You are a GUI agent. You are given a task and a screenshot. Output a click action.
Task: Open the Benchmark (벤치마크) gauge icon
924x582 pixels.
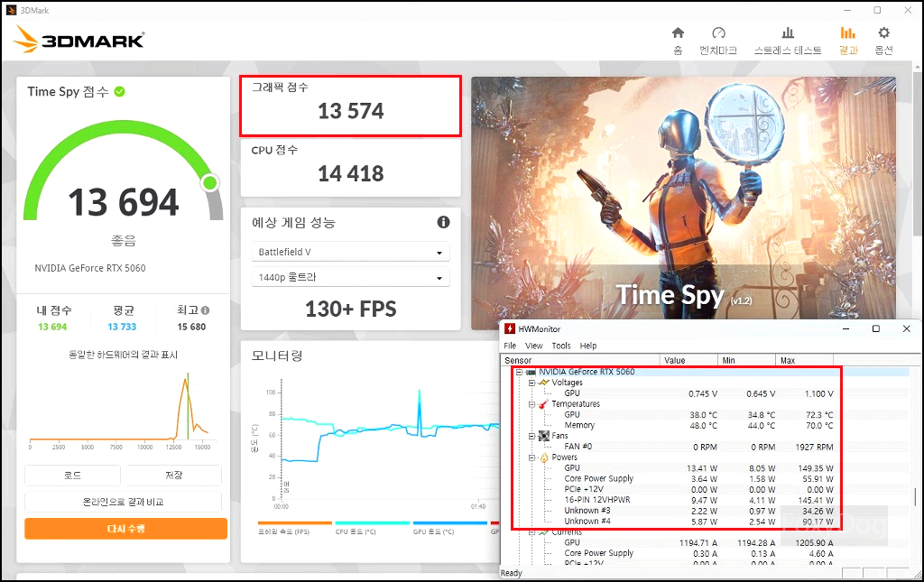pos(718,32)
